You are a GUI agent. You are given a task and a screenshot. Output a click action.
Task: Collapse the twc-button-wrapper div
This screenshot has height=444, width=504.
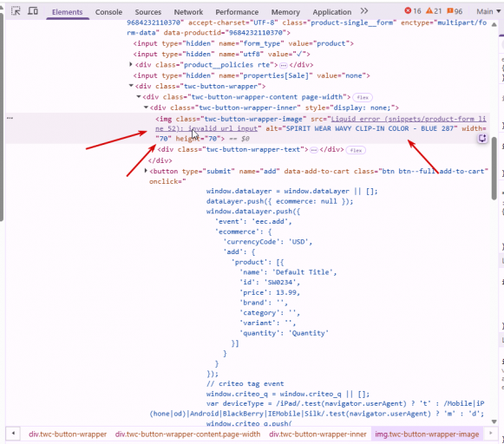(x=131, y=86)
